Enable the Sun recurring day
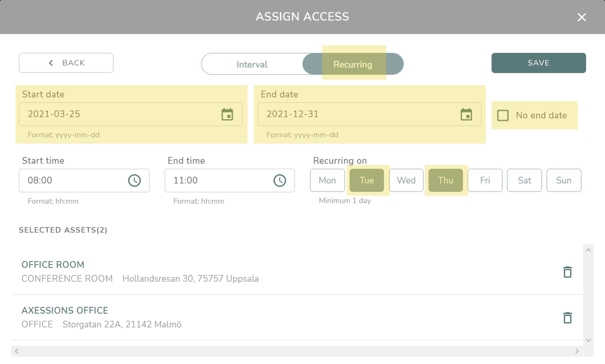Image resolution: width=605 pixels, height=364 pixels. (564, 180)
